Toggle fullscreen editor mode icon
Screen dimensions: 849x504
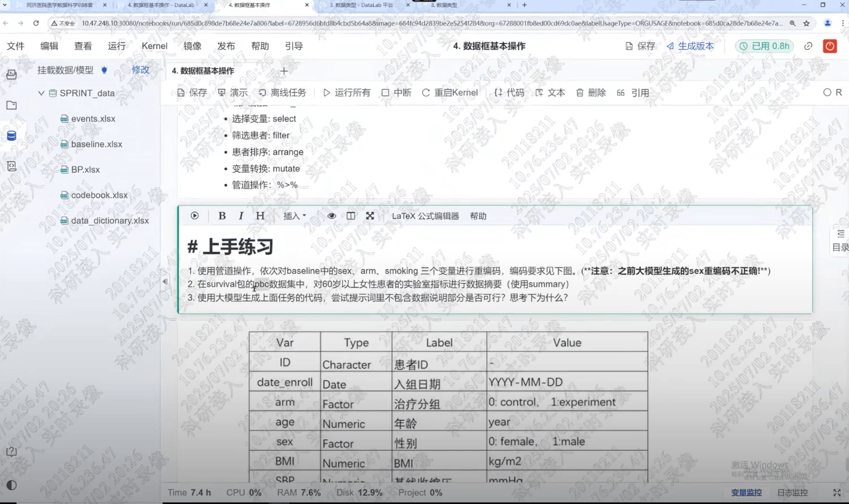coord(370,216)
